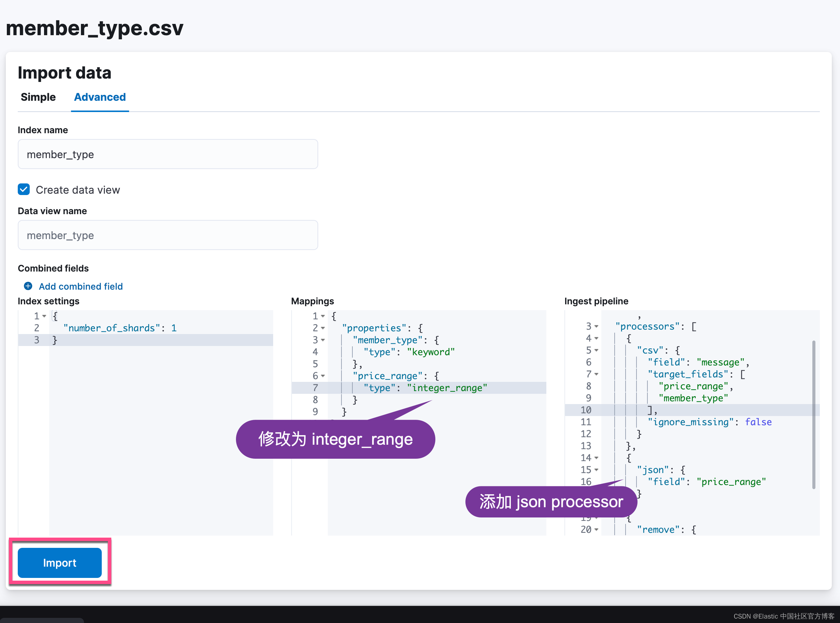Click inside the Data view name field

[x=167, y=235]
